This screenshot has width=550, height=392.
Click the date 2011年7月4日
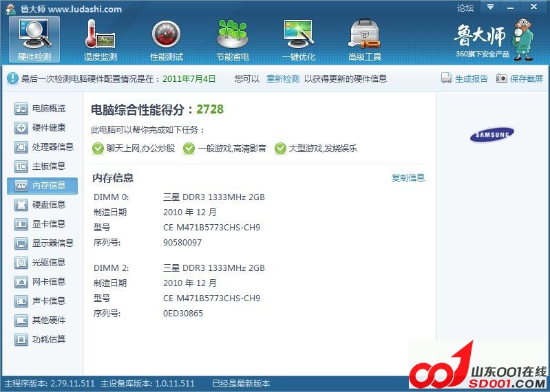[189, 79]
